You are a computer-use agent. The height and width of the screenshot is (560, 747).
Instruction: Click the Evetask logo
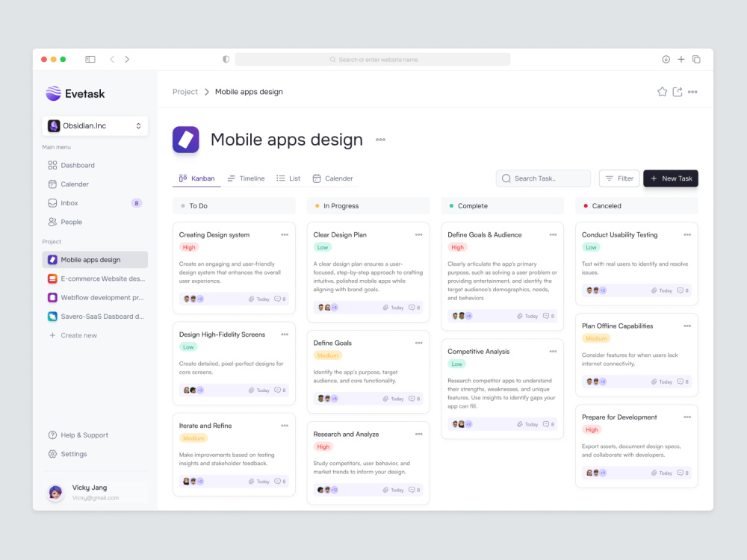point(75,93)
